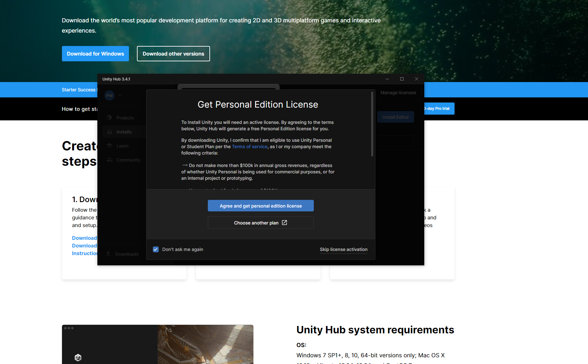Image resolution: width=588 pixels, height=364 pixels.
Task: Click Skip license activation link
Action: point(343,249)
